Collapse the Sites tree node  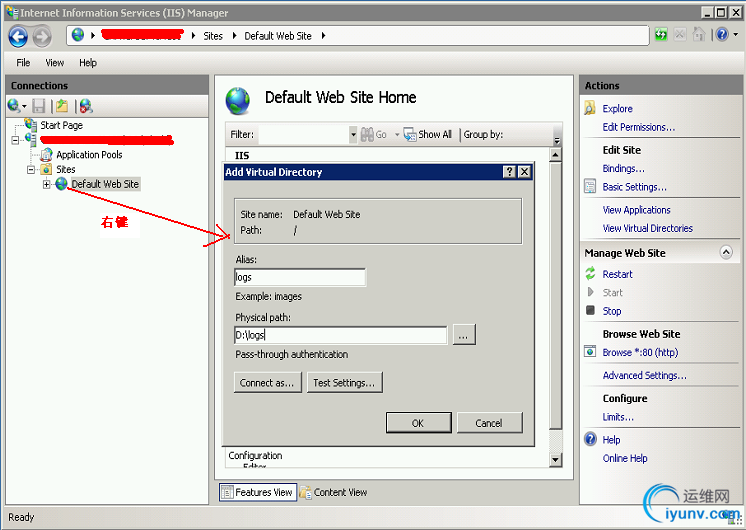(x=31, y=169)
